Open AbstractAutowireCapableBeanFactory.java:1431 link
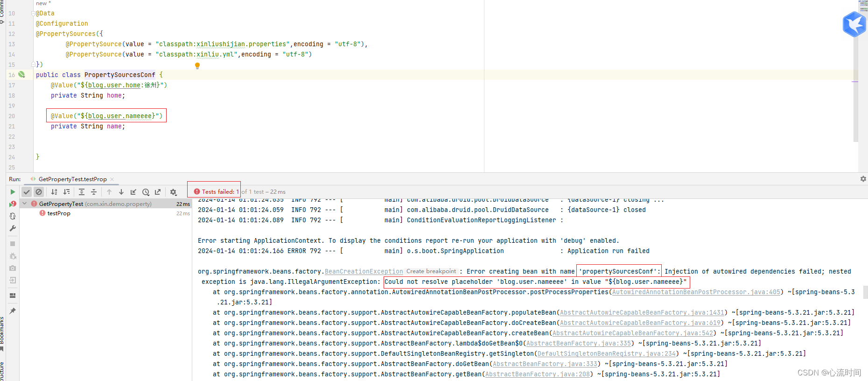The height and width of the screenshot is (381, 868). [x=642, y=312]
